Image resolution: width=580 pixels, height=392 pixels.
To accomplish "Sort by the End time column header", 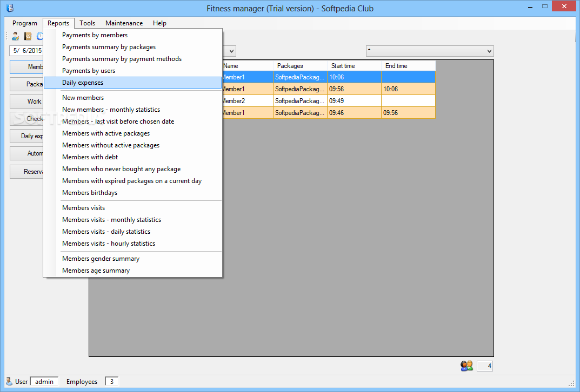I will [x=408, y=66].
